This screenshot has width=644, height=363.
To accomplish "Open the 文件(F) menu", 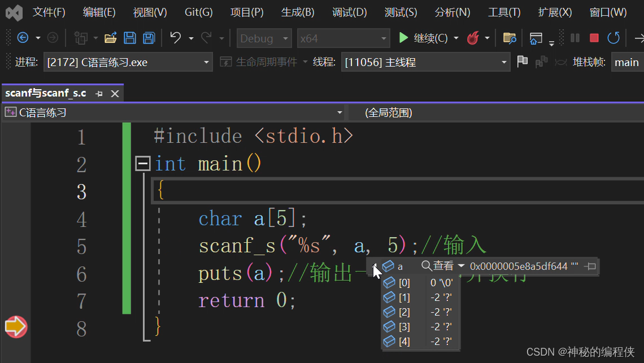I will [49, 12].
